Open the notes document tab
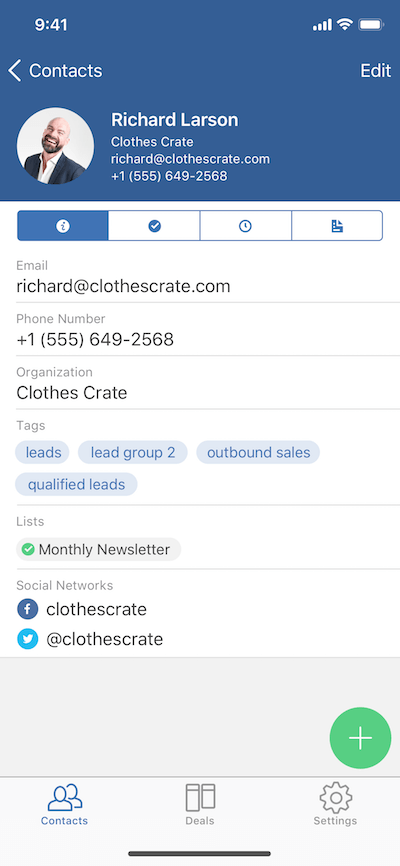The width and height of the screenshot is (400, 866). point(337,226)
